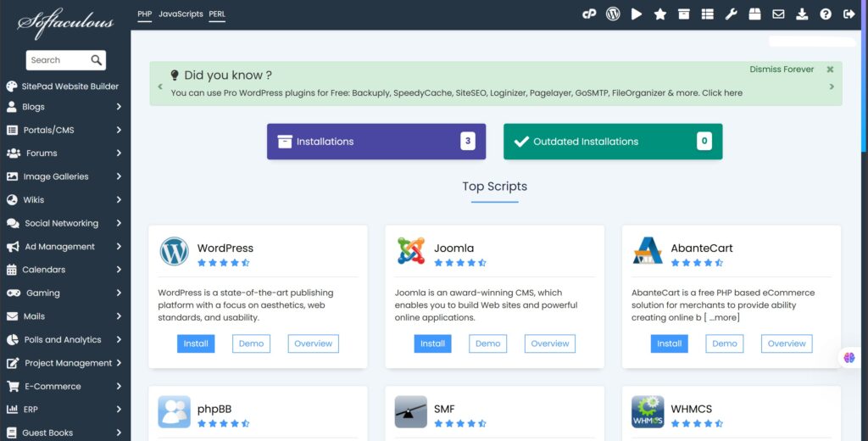Install WordPress using the Install button

[x=196, y=343]
